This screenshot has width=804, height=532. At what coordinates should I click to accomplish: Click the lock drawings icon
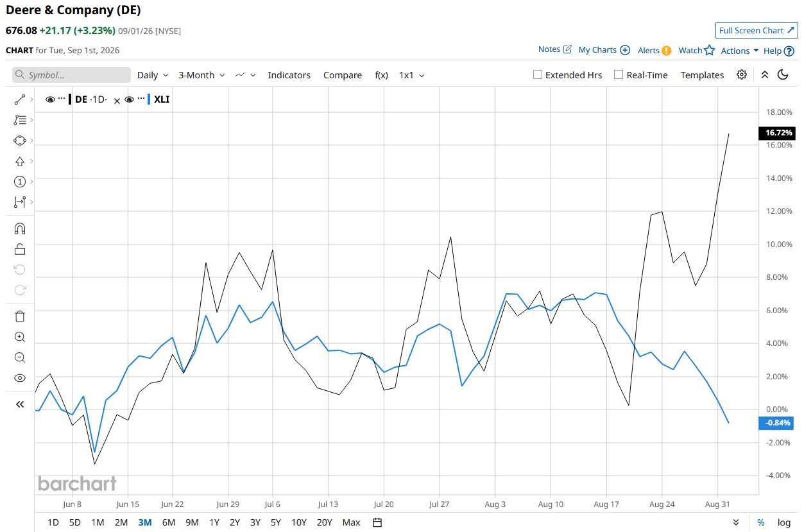click(x=19, y=250)
